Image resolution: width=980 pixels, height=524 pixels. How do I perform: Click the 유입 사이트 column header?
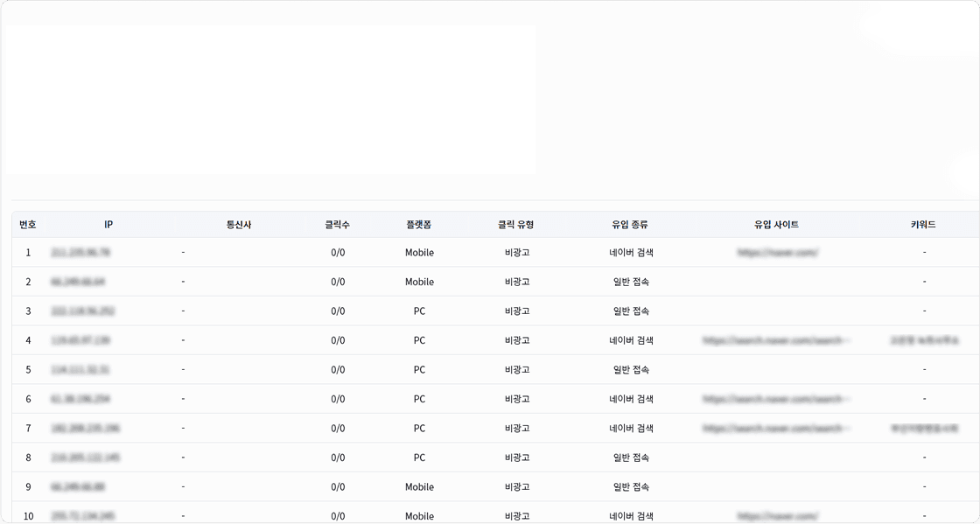tap(777, 225)
